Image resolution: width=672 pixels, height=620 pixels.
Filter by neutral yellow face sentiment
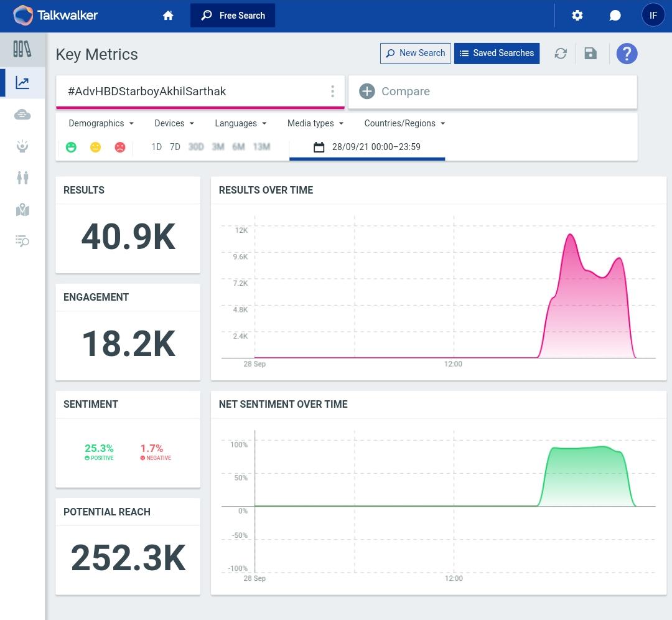pos(96,147)
